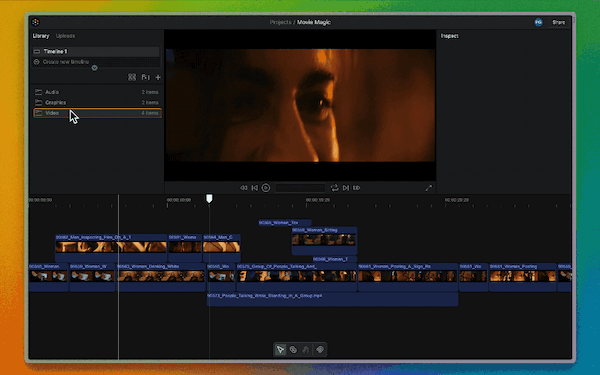Open the Video folder
The image size is (600, 375).
[97, 113]
